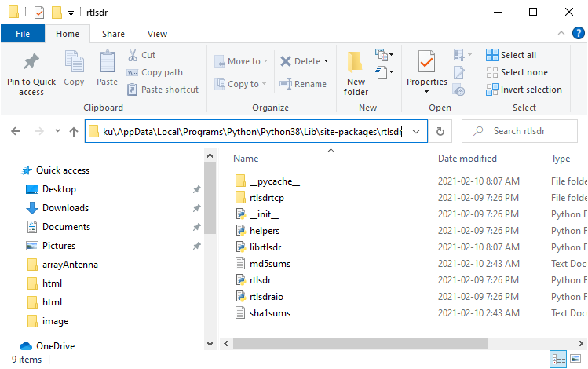Click the Copy icon in Clipboard group
Image resolution: width=588 pixels, height=369 pixels.
click(x=74, y=61)
